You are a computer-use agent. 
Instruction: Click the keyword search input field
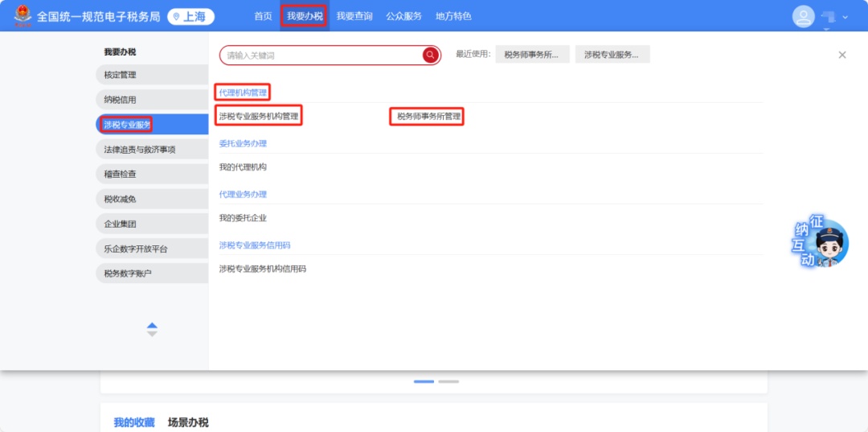(x=321, y=55)
